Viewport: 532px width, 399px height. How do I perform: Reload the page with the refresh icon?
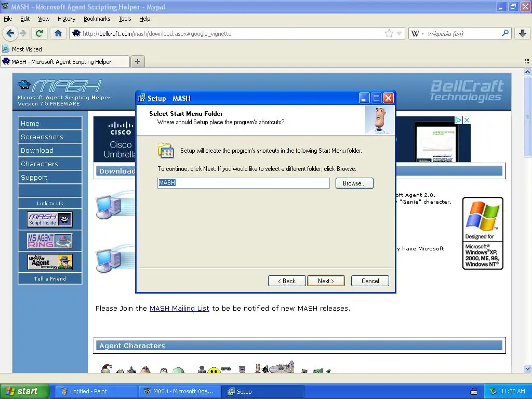39,33
